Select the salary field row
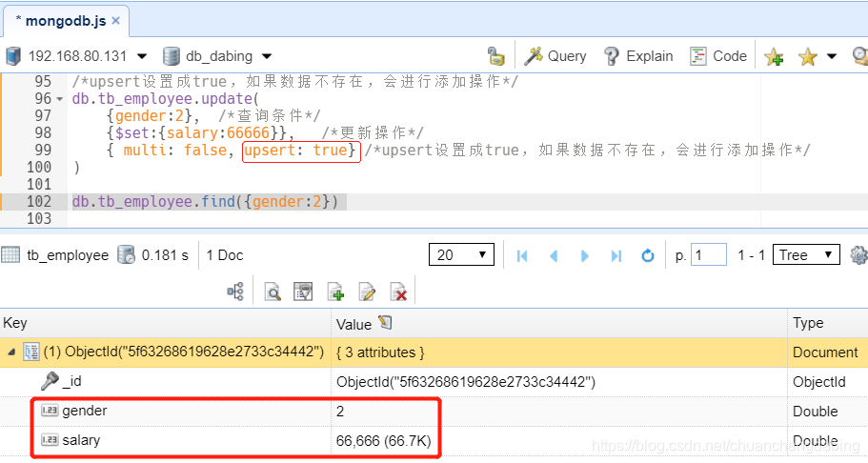Image resolution: width=868 pixels, height=463 pixels. point(434,441)
